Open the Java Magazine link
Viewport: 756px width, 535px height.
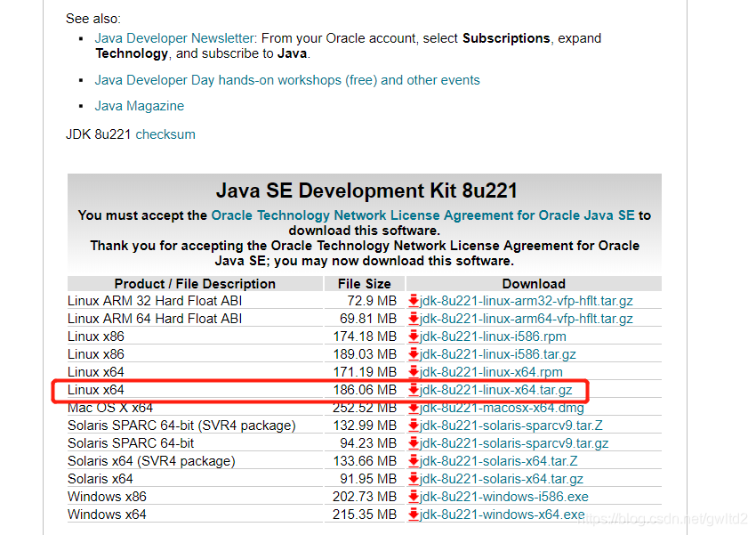point(140,106)
